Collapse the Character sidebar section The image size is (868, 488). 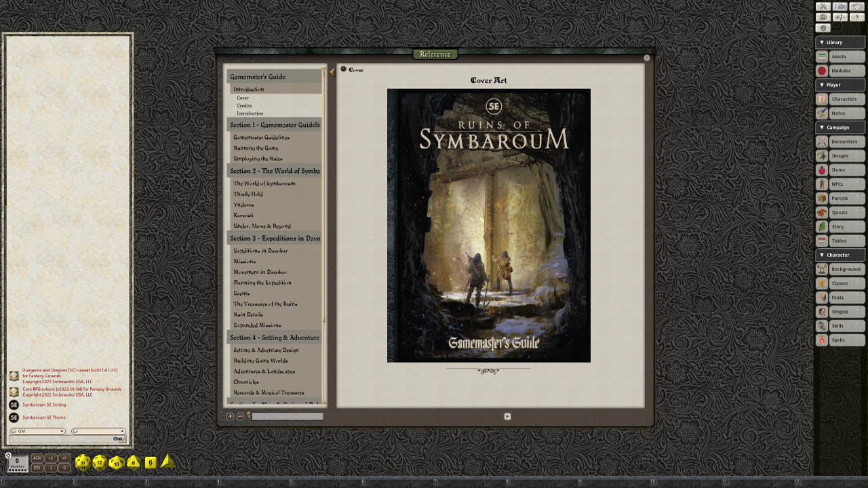click(823, 254)
